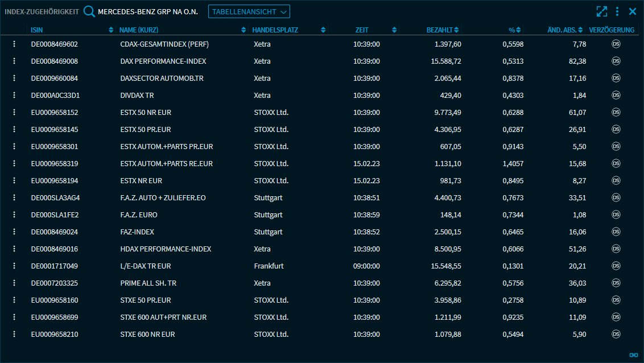
Task: Sort by Bezahlt column header
Action: (x=439, y=30)
